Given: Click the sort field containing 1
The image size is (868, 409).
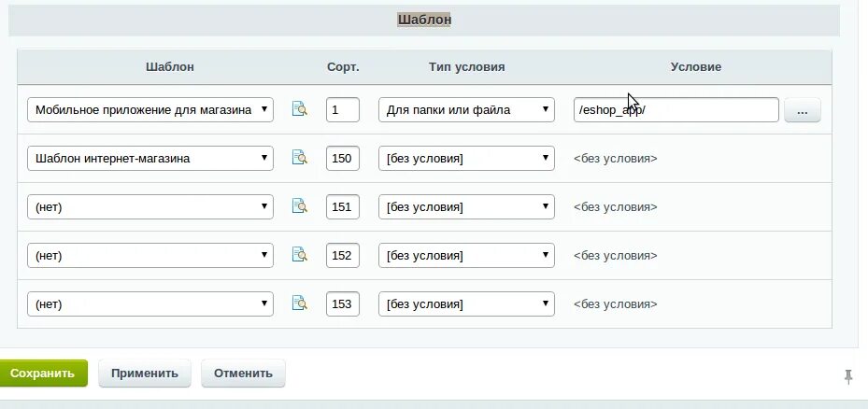Looking at the screenshot, I should click(x=342, y=109).
